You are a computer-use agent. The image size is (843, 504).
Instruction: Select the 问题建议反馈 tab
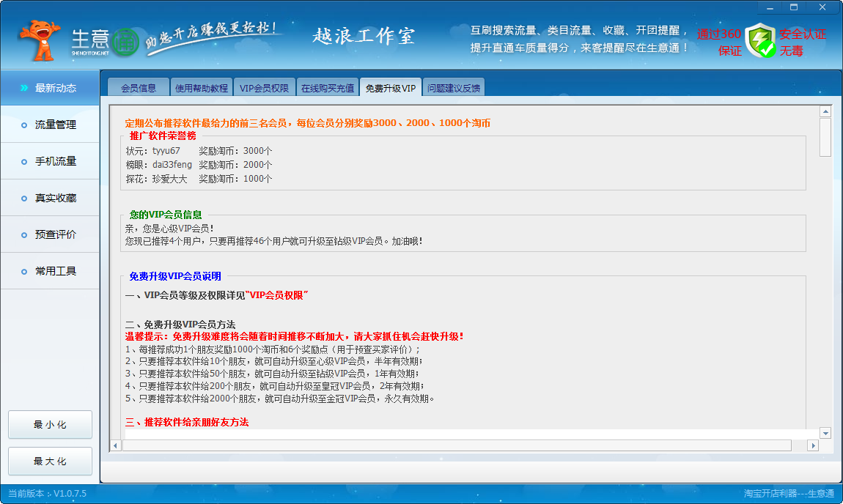pos(454,88)
